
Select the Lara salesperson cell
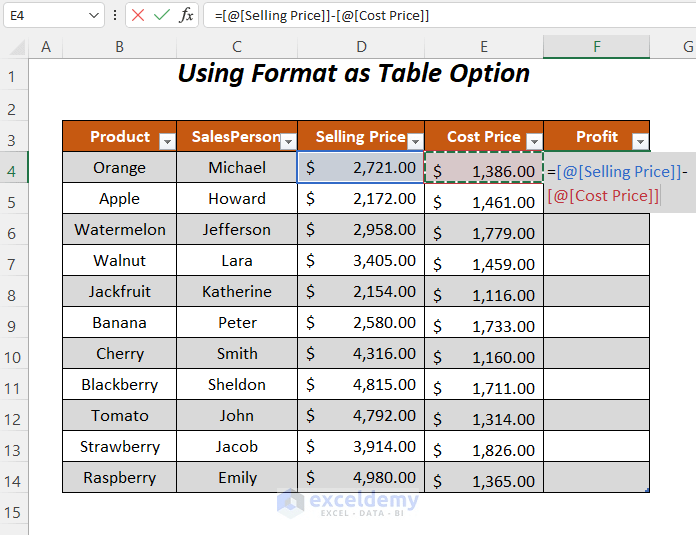(x=237, y=260)
